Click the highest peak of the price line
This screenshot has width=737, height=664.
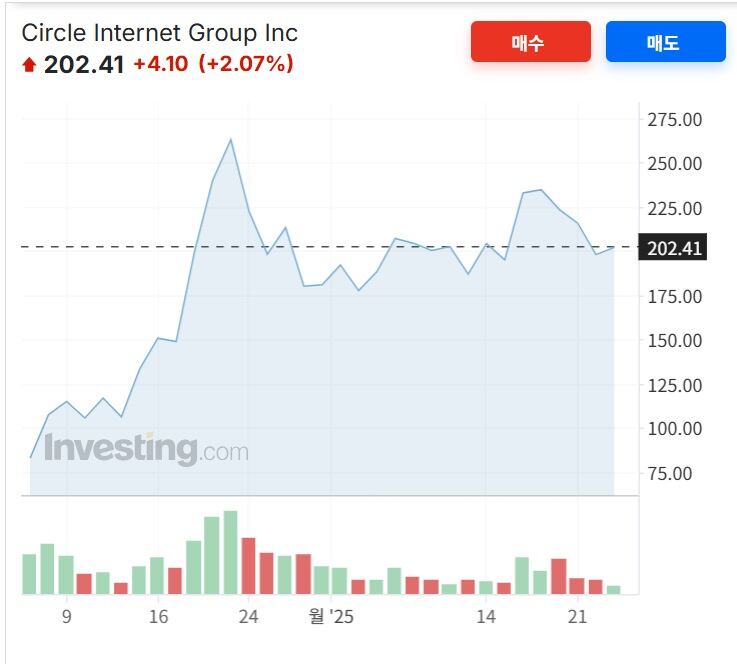(x=231, y=140)
